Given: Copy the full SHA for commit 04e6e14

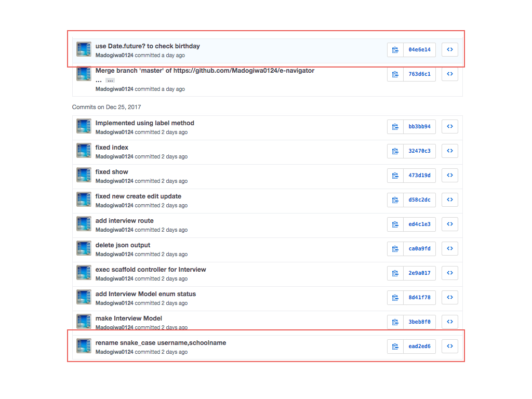Looking at the screenshot, I should pos(395,50).
